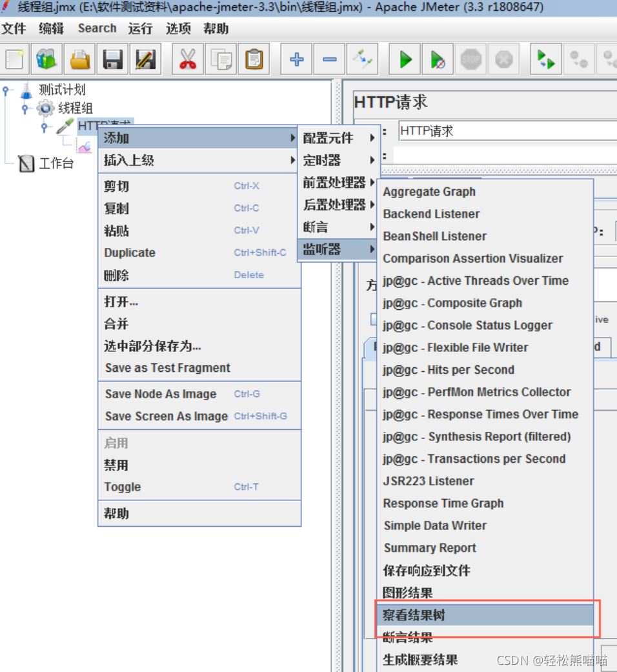Open the Search menu
Viewport: 617px width, 672px height.
97,28
